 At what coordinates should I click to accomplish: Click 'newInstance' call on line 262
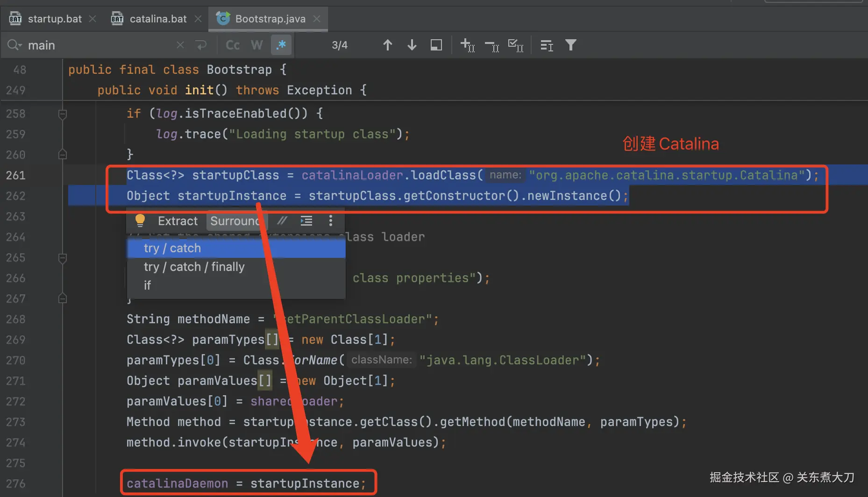click(x=567, y=196)
